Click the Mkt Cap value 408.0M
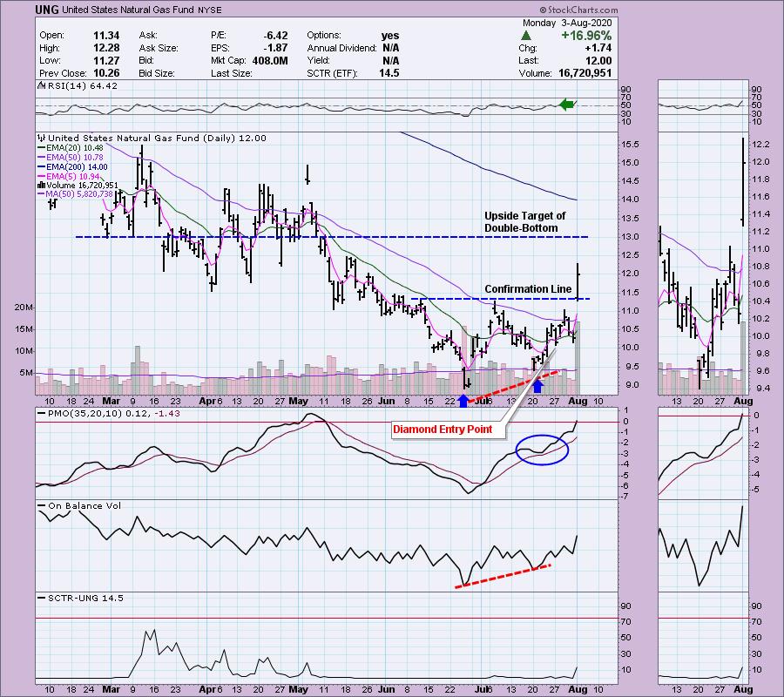This screenshot has height=697, width=784. pyautogui.click(x=270, y=60)
